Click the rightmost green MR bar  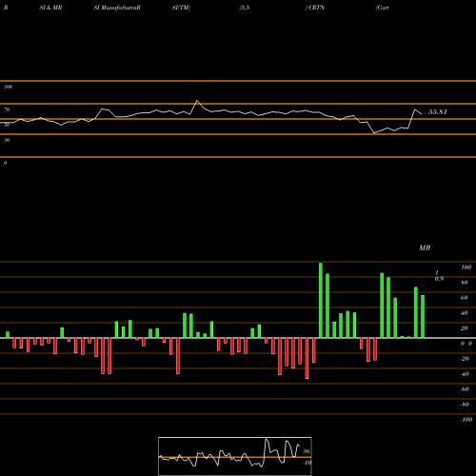(x=423, y=316)
